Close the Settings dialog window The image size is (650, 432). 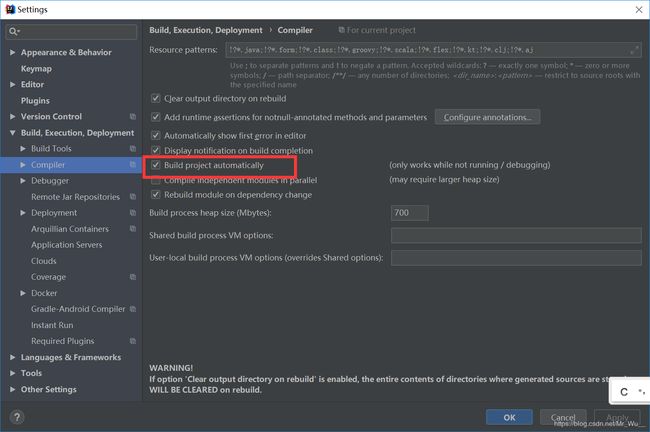tap(639, 10)
